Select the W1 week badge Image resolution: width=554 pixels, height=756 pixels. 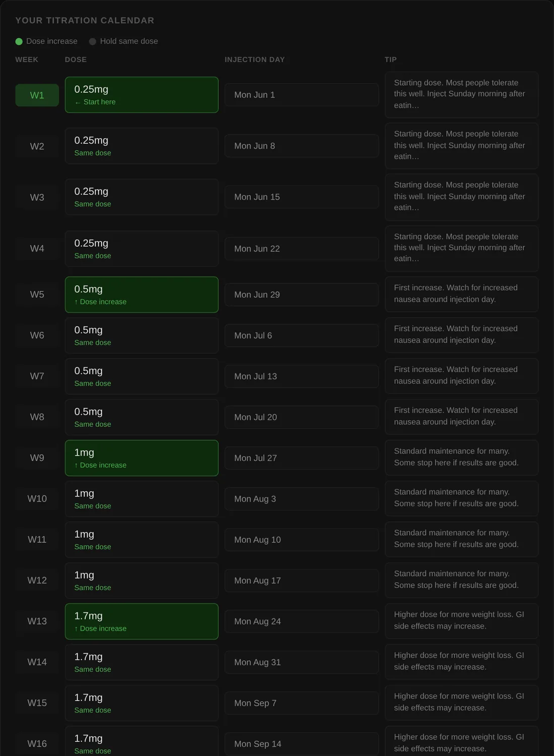point(37,95)
